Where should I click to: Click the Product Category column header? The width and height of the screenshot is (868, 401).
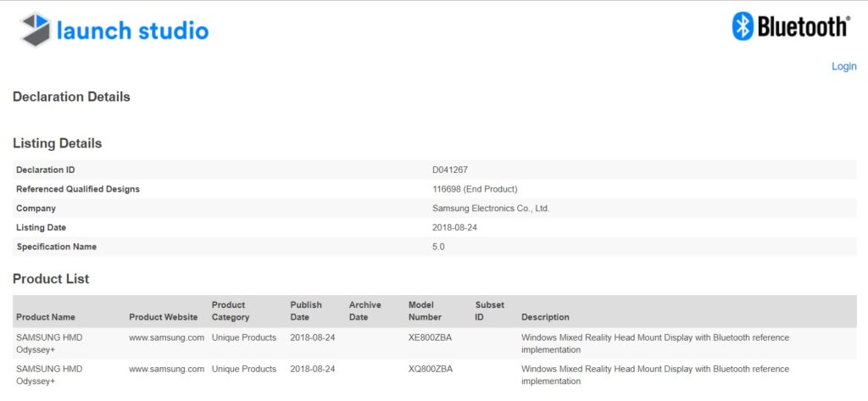pyautogui.click(x=231, y=311)
